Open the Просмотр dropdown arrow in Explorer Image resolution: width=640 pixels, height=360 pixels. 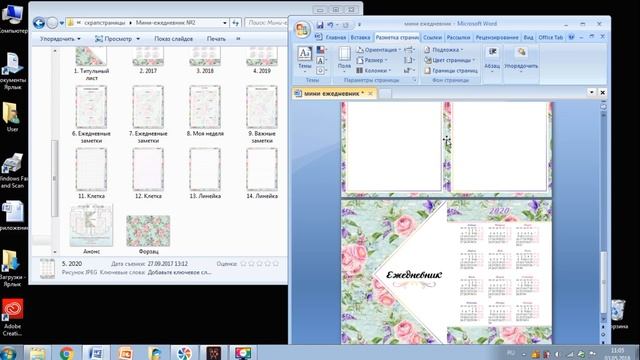[x=138, y=39]
